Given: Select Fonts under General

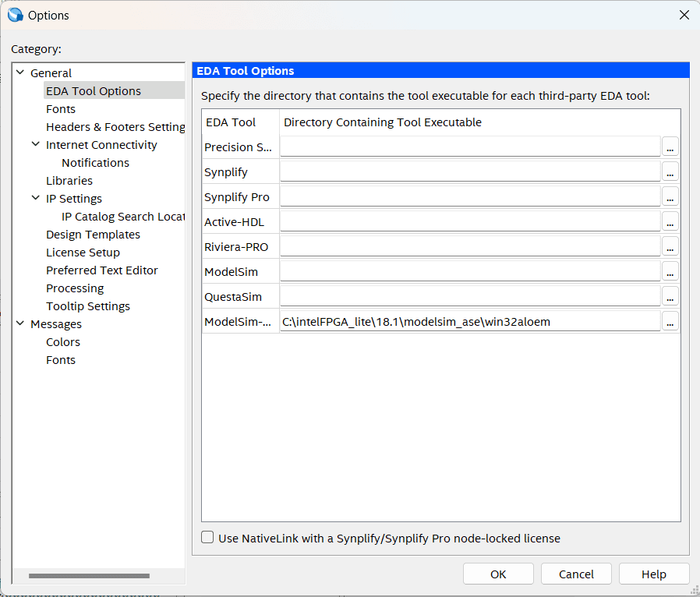Looking at the screenshot, I should point(61,109).
